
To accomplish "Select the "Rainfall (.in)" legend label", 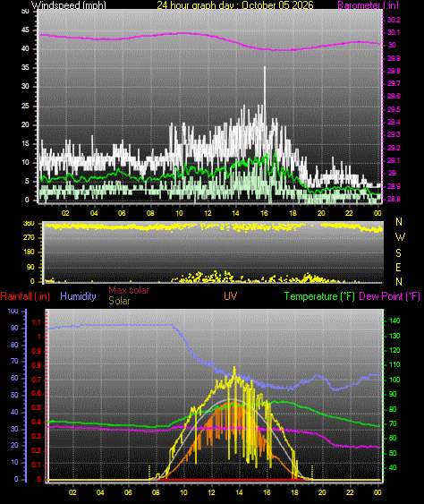I will coord(25,296).
